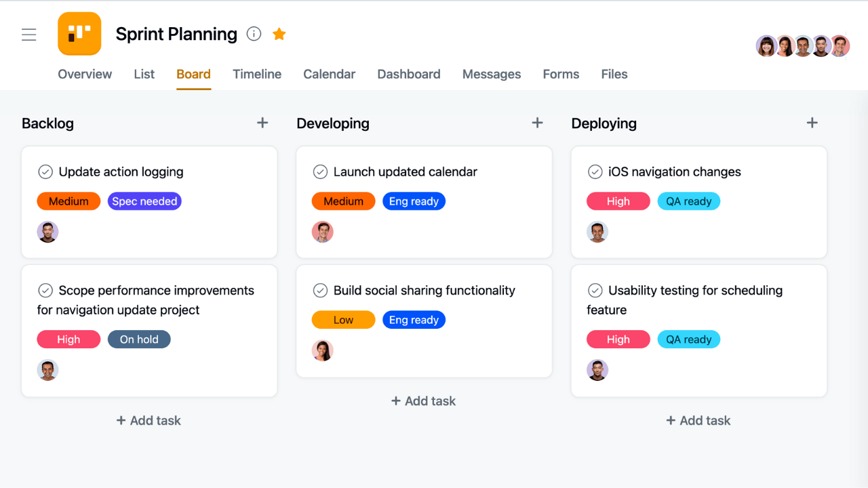Image resolution: width=868 pixels, height=488 pixels.
Task: Click Add task under Backlog column
Action: [x=149, y=421]
